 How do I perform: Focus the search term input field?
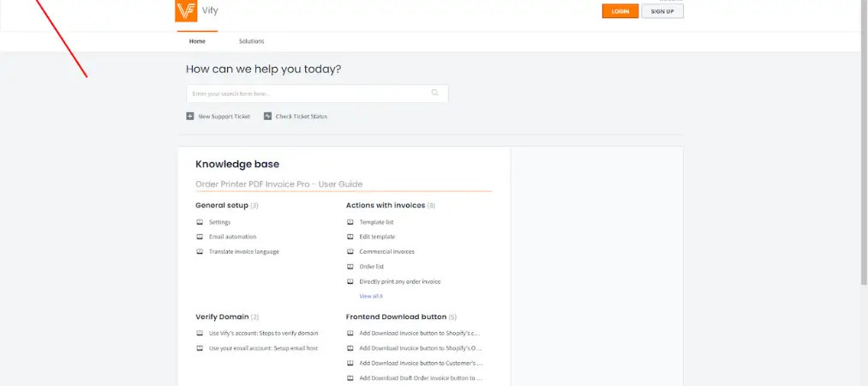coord(317,93)
